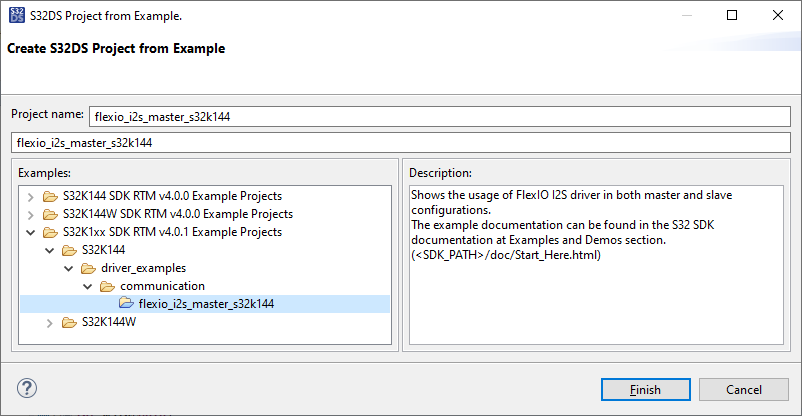This screenshot has width=802, height=416.
Task: Collapse the driver_examples node
Action: tap(68, 268)
